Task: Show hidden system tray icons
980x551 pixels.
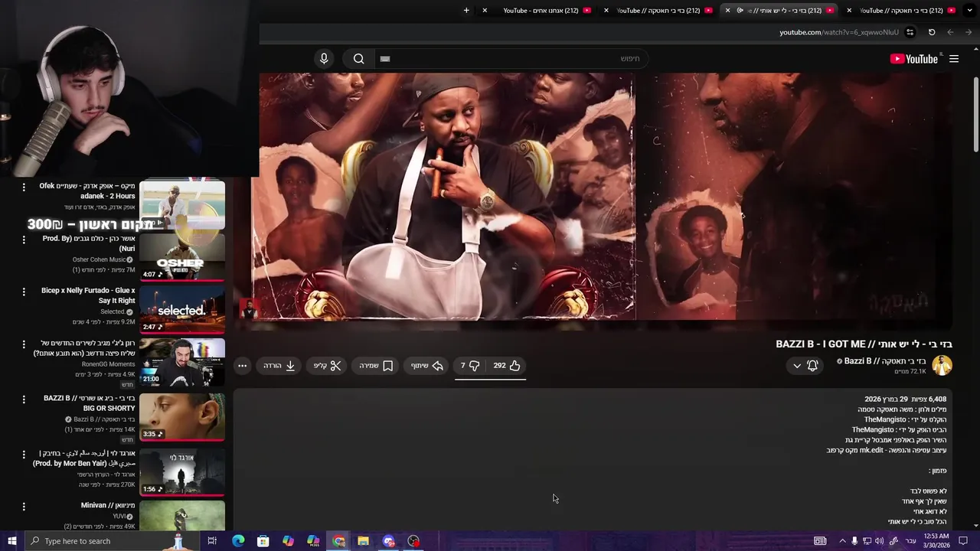Action: coord(842,541)
